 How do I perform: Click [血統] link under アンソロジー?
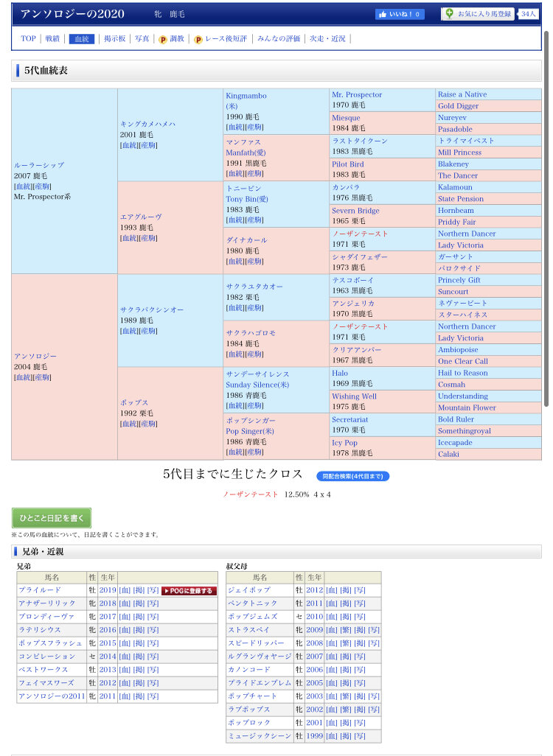coord(23,377)
